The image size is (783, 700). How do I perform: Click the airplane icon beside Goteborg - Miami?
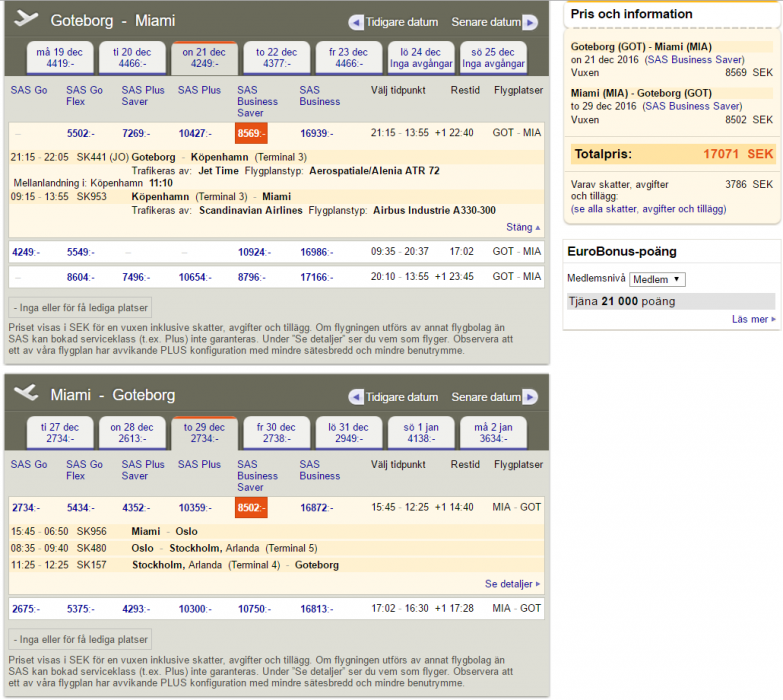[28, 19]
